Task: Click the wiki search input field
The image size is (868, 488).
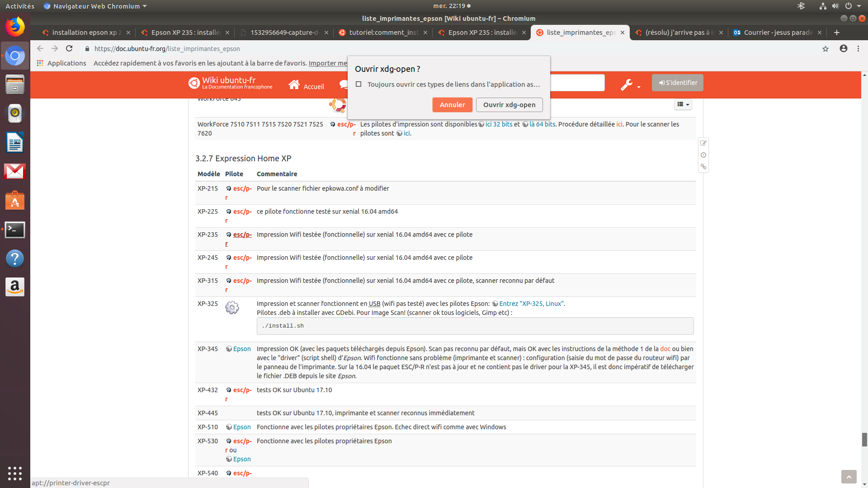Action: 577,83
